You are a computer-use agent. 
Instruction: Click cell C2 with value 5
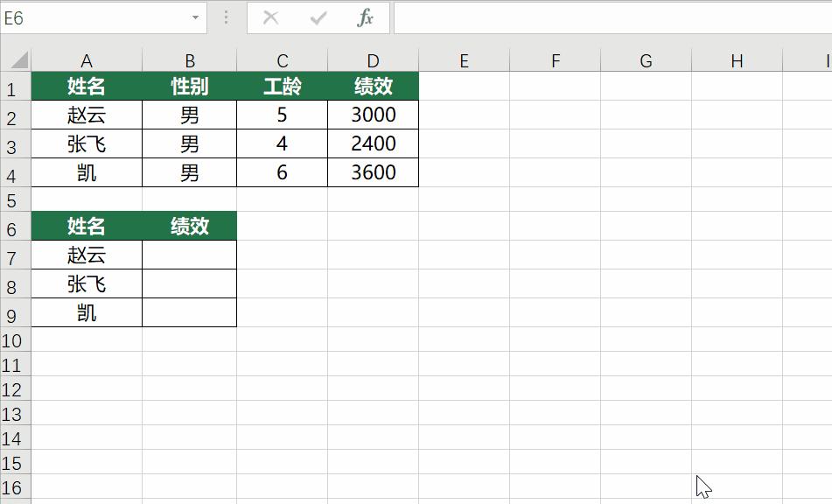coord(283,115)
